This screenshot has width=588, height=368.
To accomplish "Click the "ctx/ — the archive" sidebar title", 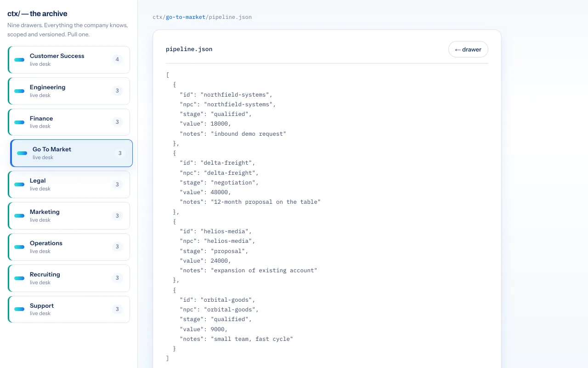I will coord(37,14).
